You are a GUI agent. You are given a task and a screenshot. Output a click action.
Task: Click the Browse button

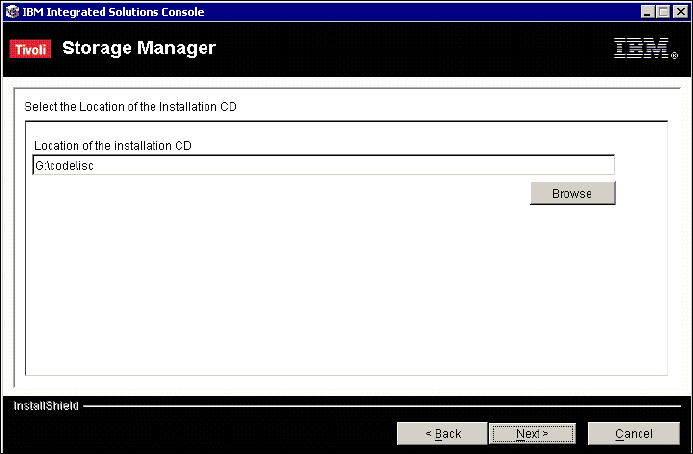pos(572,193)
